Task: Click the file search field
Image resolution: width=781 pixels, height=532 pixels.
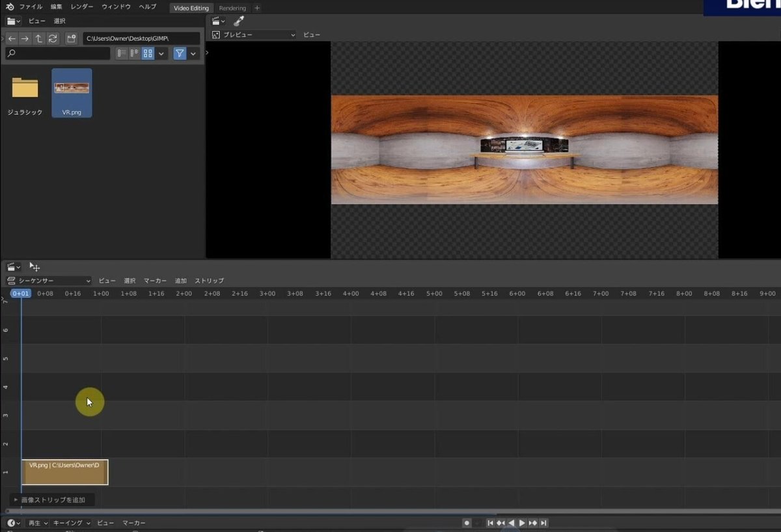Action: click(58, 53)
